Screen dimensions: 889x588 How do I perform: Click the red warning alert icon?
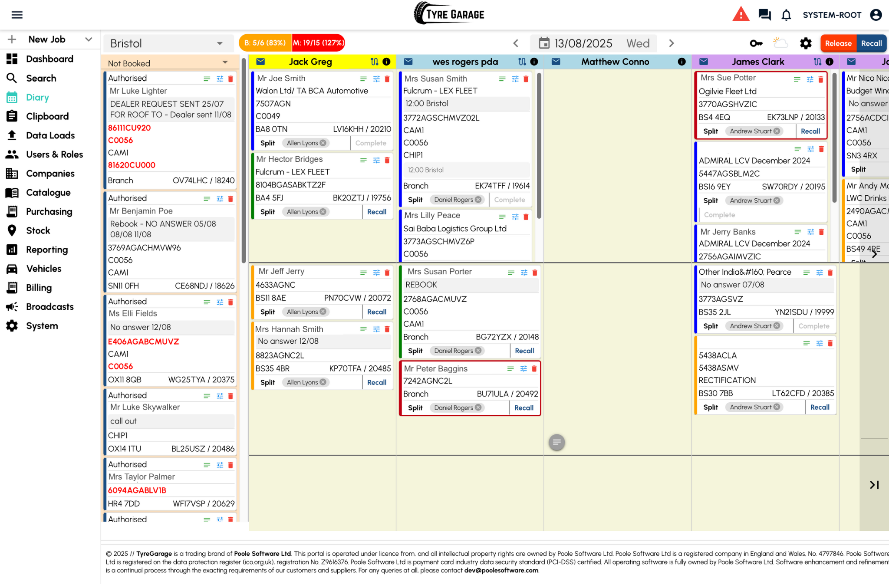[x=741, y=14]
